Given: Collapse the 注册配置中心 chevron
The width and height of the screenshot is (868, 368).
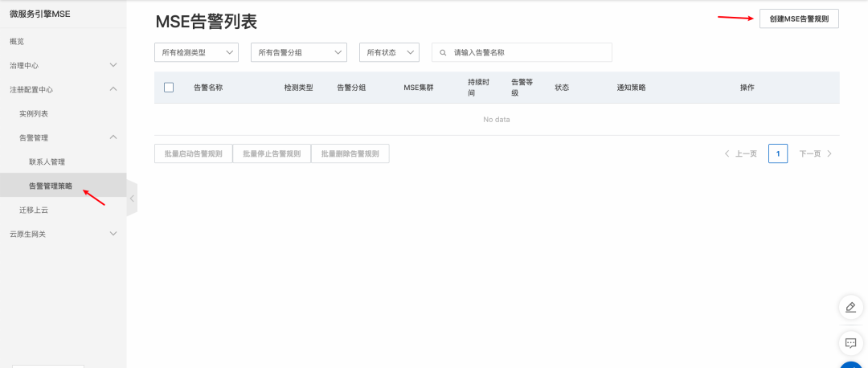Looking at the screenshot, I should [x=113, y=89].
